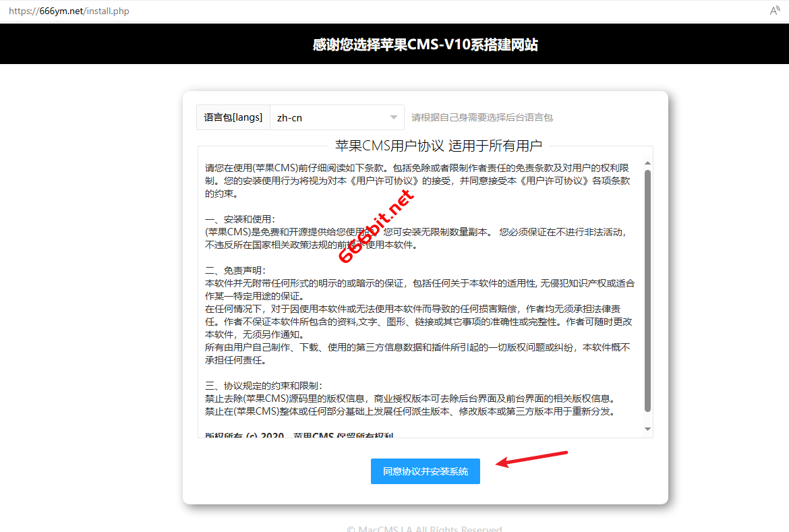Screen dimensions: 789x532
Task: Click the heading 苹果CMS用户协议 适用于所有用户
Action: (x=439, y=146)
